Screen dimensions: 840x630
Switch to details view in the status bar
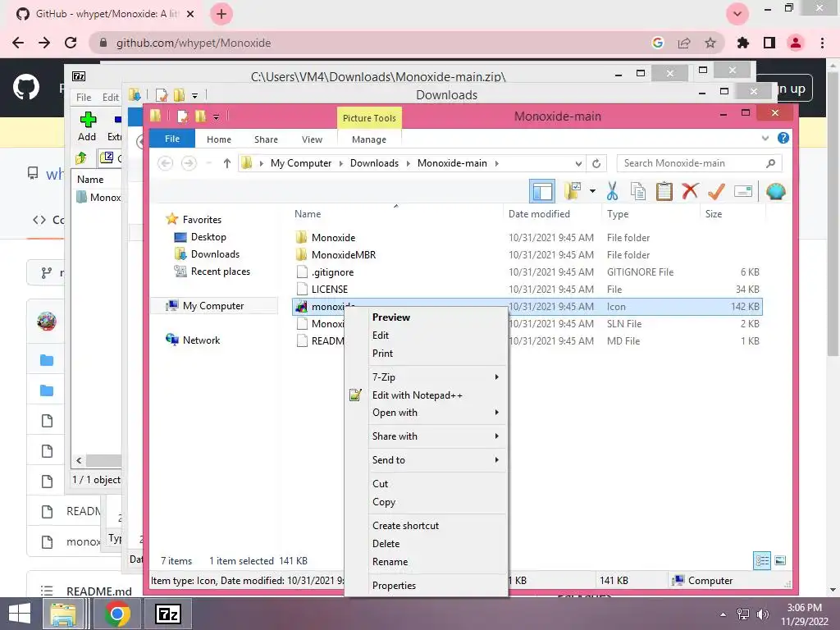click(x=762, y=561)
